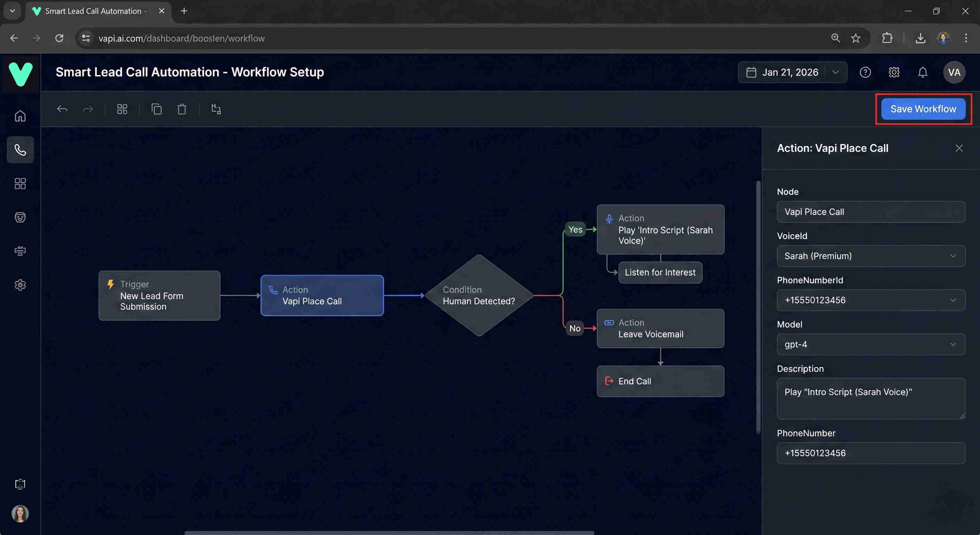Click the PhoneNumber input field

(871, 453)
